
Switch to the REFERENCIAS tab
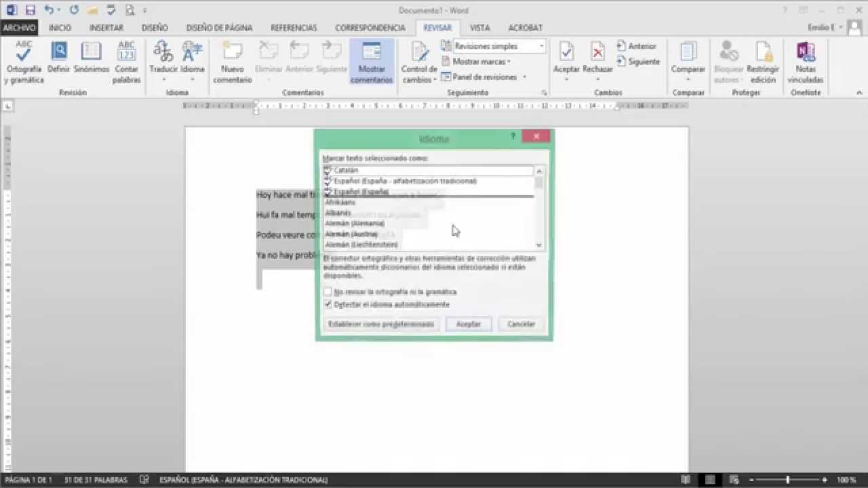(x=294, y=28)
